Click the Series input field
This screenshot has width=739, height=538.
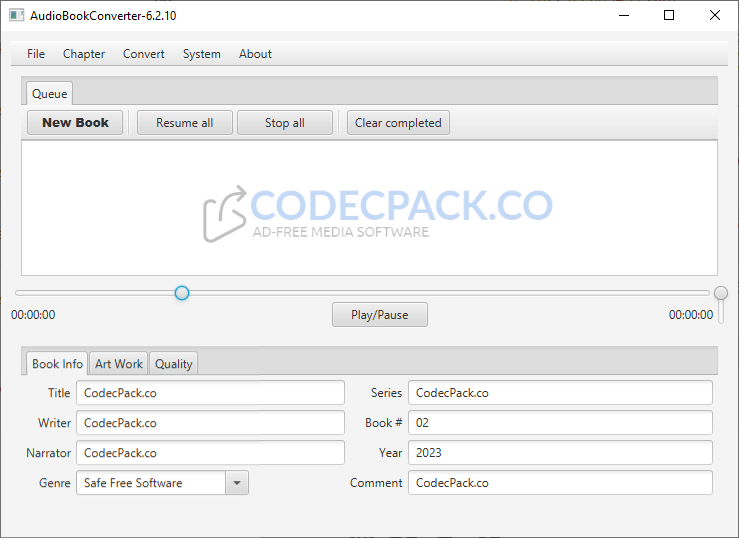pos(560,393)
